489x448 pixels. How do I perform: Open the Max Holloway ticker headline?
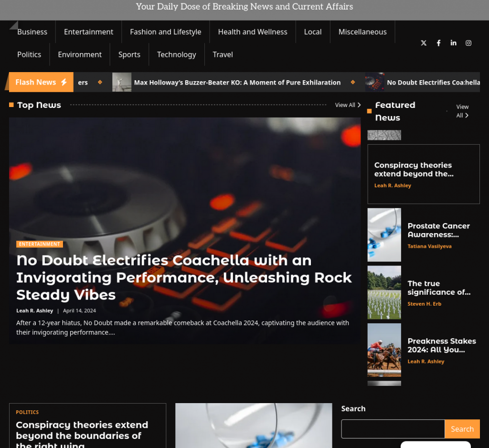tap(237, 82)
